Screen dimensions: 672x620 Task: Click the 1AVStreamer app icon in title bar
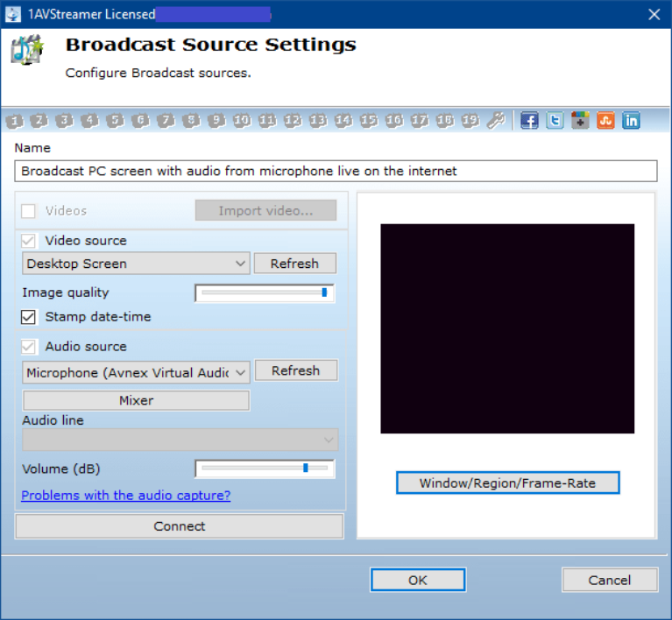pyautogui.click(x=13, y=14)
